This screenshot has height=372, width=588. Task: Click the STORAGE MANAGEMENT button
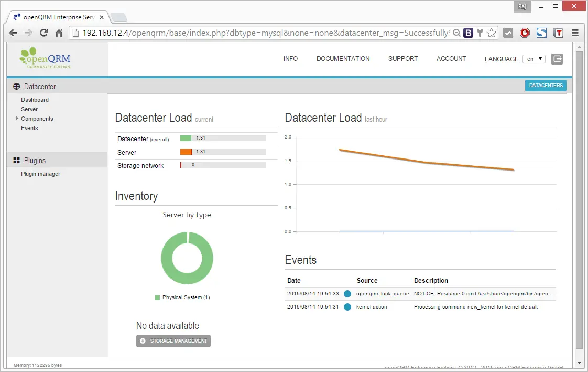[173, 341]
